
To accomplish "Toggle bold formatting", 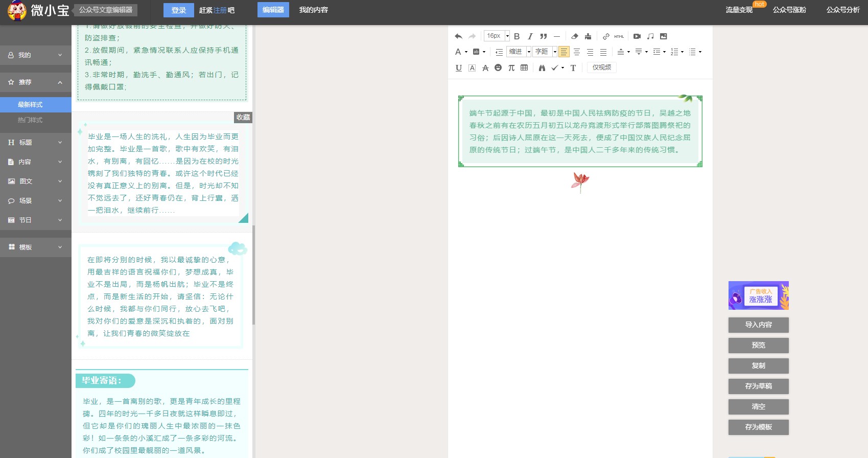I will 517,36.
